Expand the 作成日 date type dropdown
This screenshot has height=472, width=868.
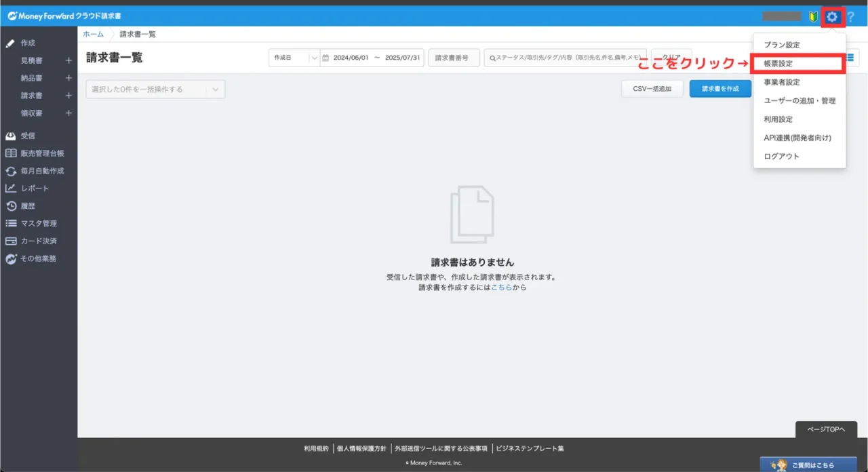coord(294,58)
